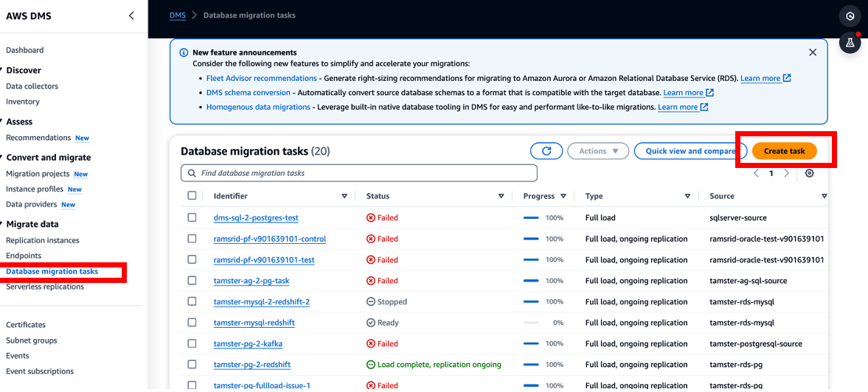Check the dms-sql-2-postgres-test row checkbox

tap(192, 218)
